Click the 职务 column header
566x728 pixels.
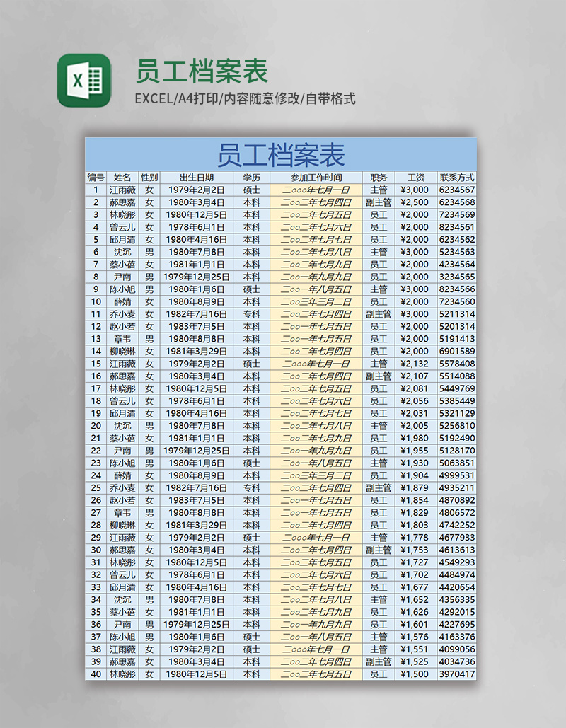[x=378, y=178]
